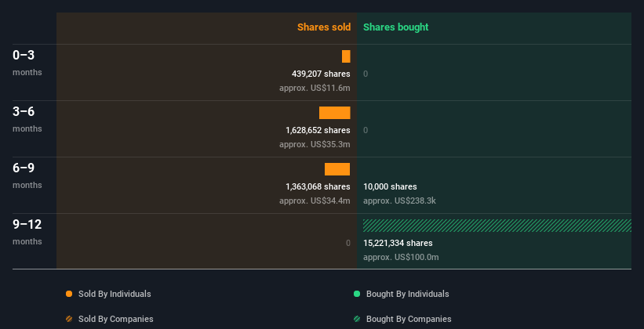Click the green hatched 9–12 months bar

[497, 226]
